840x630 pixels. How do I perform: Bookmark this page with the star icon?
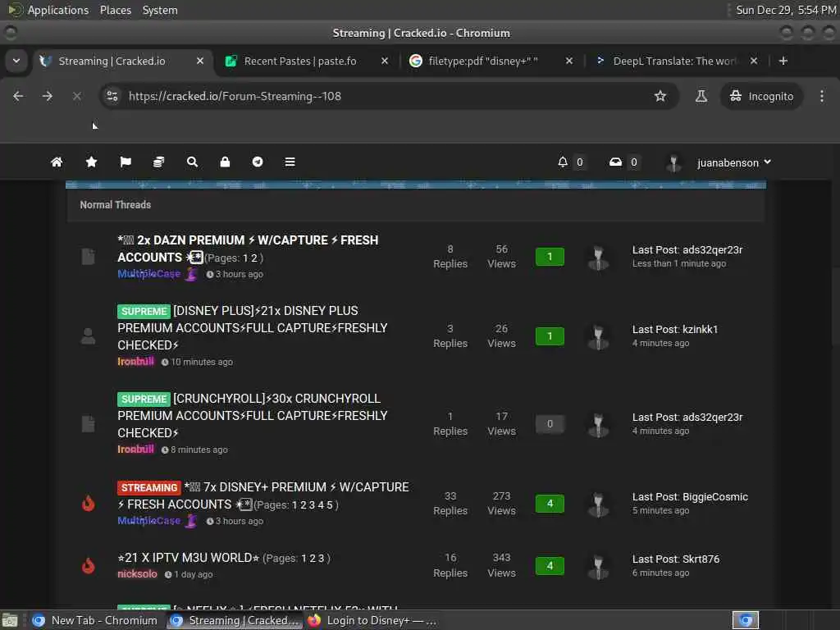point(660,96)
